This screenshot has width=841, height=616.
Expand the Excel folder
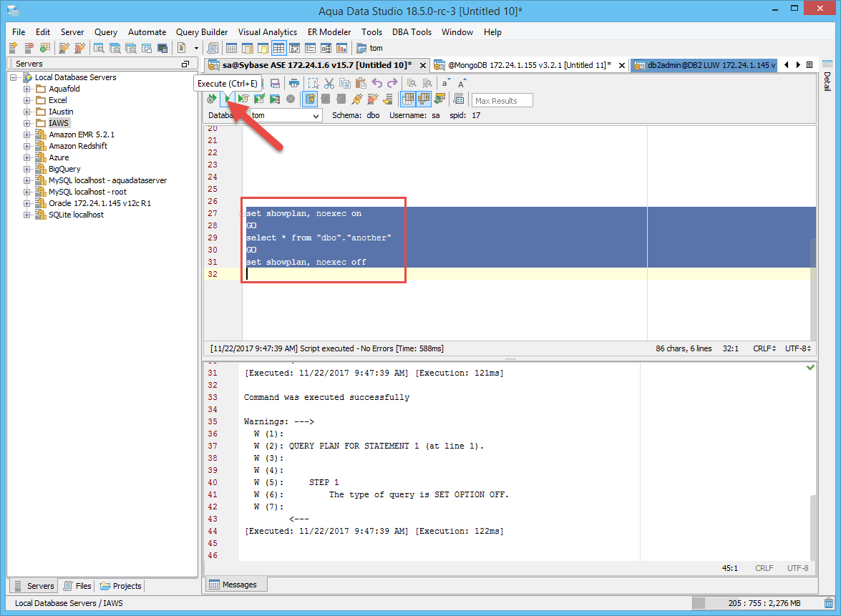pyautogui.click(x=26, y=100)
